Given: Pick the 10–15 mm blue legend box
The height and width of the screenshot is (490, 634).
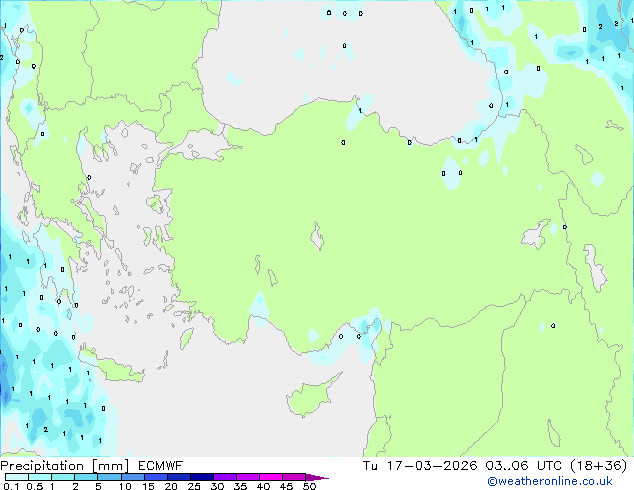Looking at the screenshot, I should click(132, 477).
